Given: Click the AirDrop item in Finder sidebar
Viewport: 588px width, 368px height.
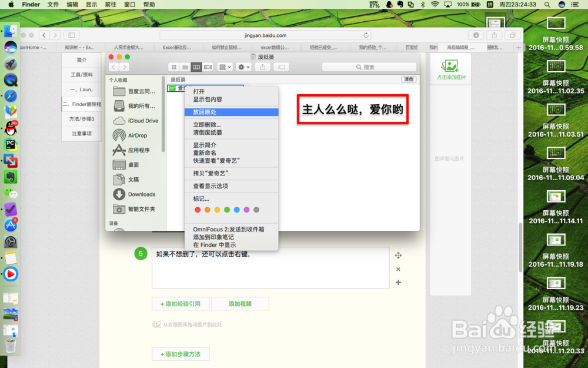Looking at the screenshot, I should click(x=137, y=135).
